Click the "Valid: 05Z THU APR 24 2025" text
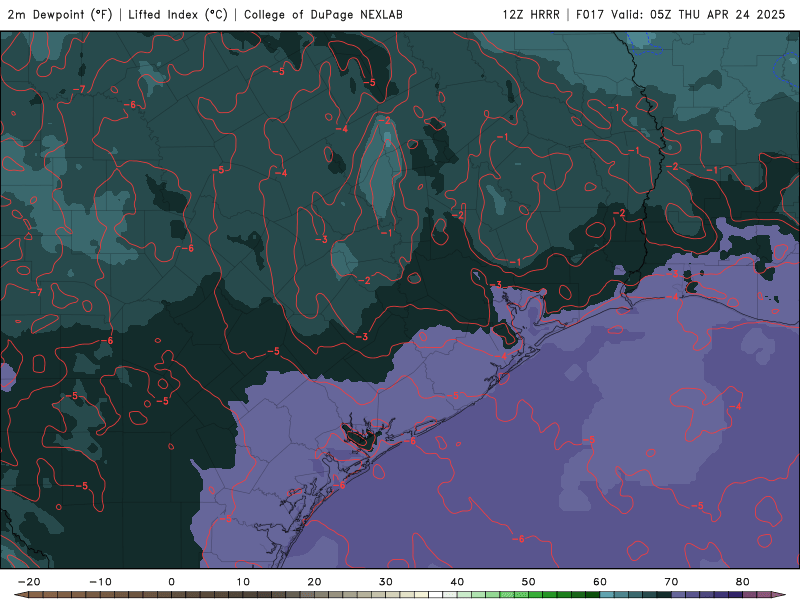This screenshot has height=600, width=800. [x=698, y=15]
